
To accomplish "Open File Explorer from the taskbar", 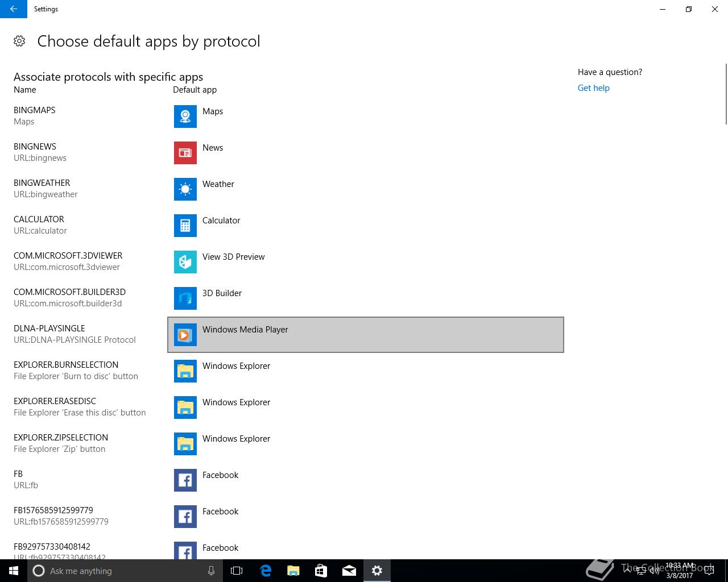I will pyautogui.click(x=293, y=571).
